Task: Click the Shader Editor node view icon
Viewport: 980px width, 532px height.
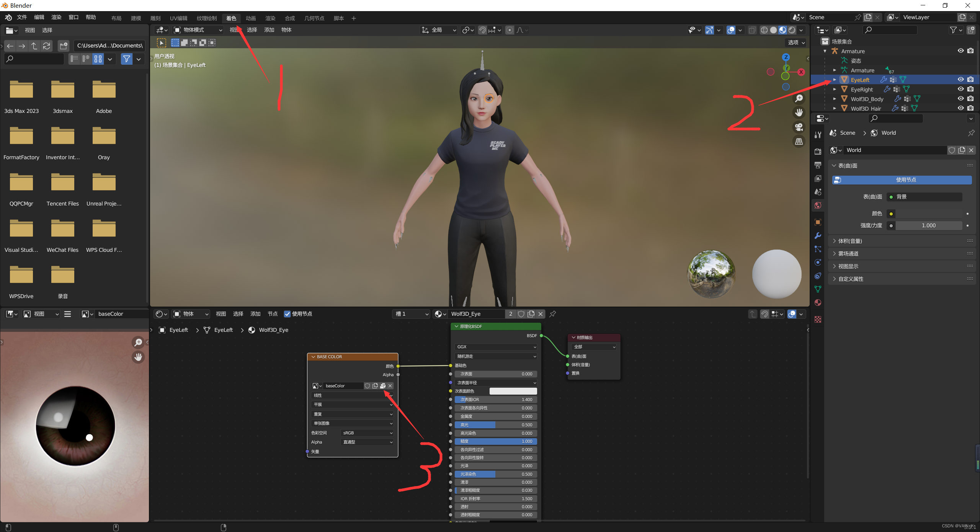Action: (160, 313)
